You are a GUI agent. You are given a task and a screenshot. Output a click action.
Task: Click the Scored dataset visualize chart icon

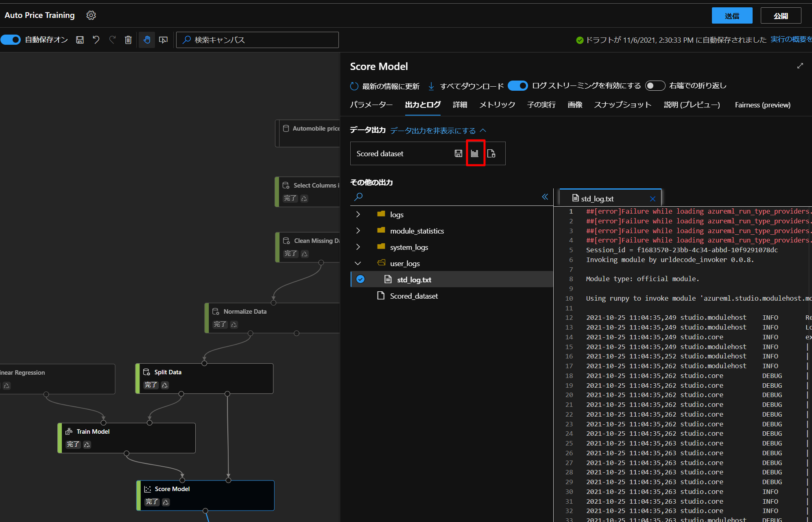(x=475, y=153)
